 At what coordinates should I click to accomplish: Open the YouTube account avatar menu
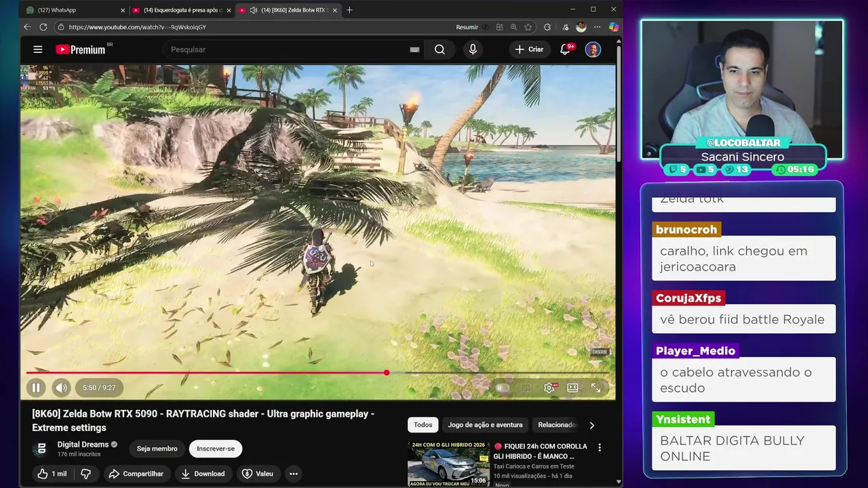[x=593, y=49]
